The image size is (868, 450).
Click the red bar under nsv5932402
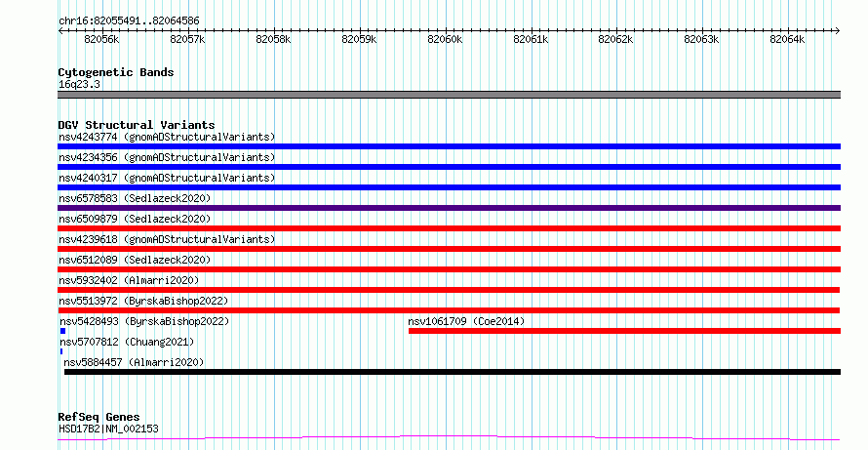(x=449, y=290)
